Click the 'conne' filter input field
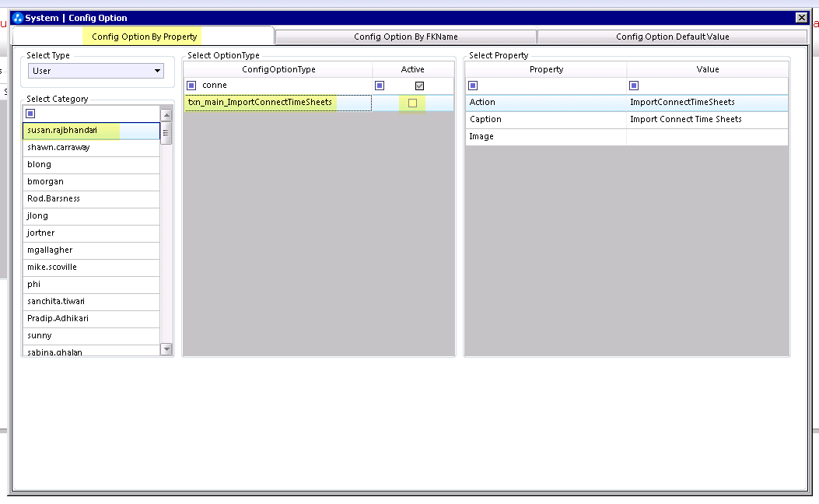 [x=285, y=85]
